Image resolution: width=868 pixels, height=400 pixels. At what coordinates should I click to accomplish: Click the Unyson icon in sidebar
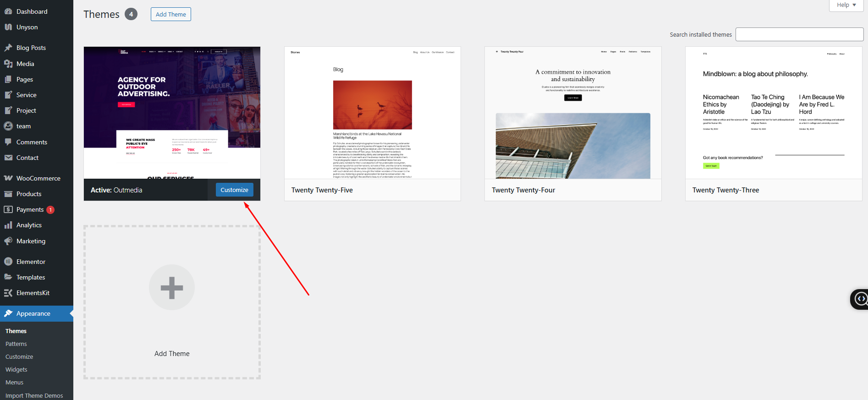pyautogui.click(x=8, y=27)
